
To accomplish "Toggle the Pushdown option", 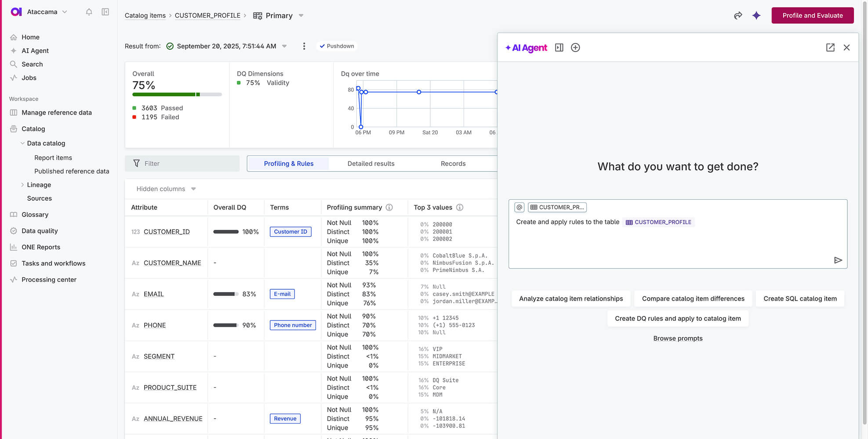I will [337, 46].
